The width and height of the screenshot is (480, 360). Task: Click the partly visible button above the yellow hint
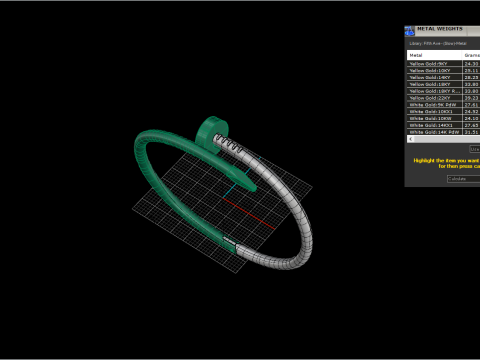[475, 149]
